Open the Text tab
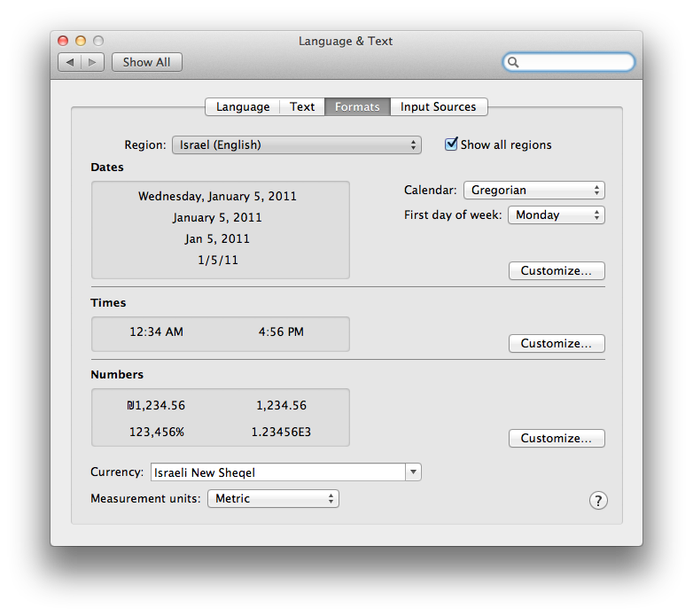Image resolution: width=693 pixels, height=616 pixels. click(x=302, y=106)
